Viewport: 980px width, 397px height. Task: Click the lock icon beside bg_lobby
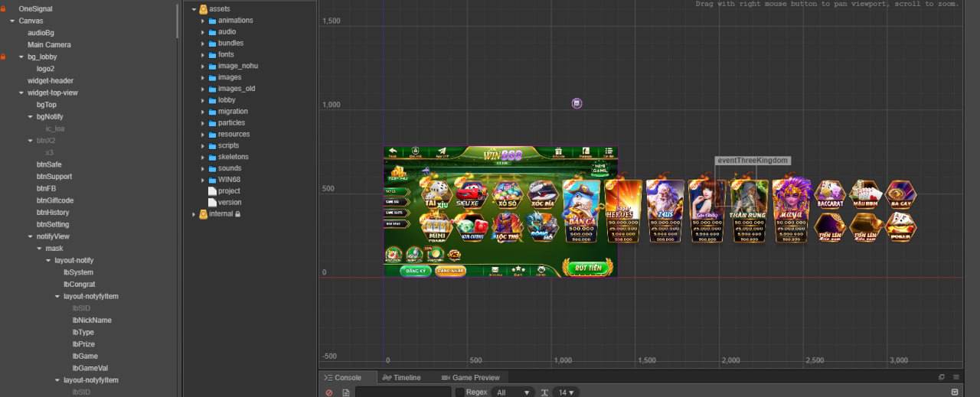click(3, 57)
